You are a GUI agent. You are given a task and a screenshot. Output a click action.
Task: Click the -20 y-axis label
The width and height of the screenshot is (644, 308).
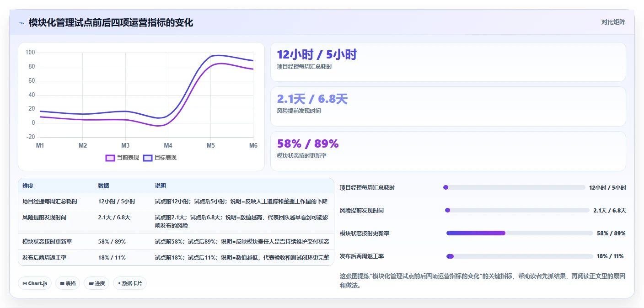(x=30, y=137)
